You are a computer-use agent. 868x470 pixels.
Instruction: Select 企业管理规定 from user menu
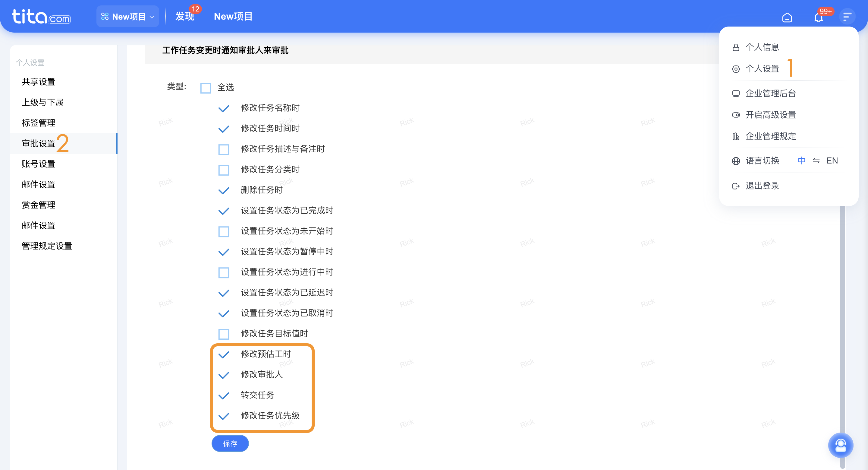tap(771, 136)
